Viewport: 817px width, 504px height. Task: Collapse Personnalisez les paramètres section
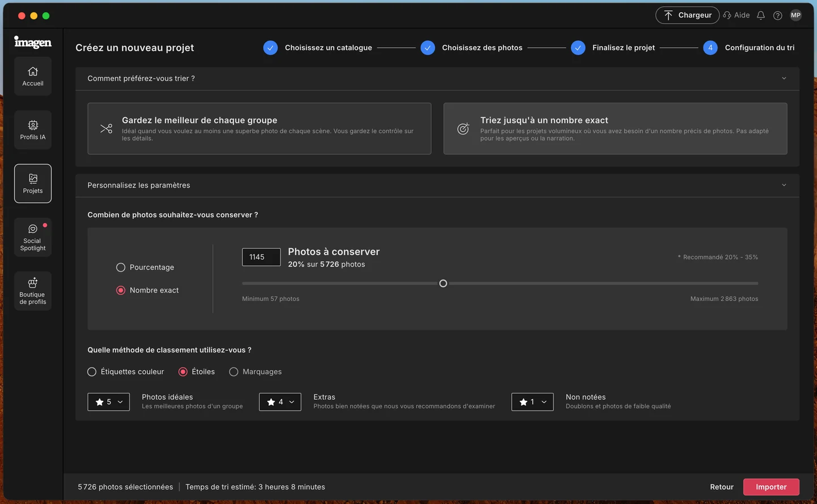(x=784, y=185)
